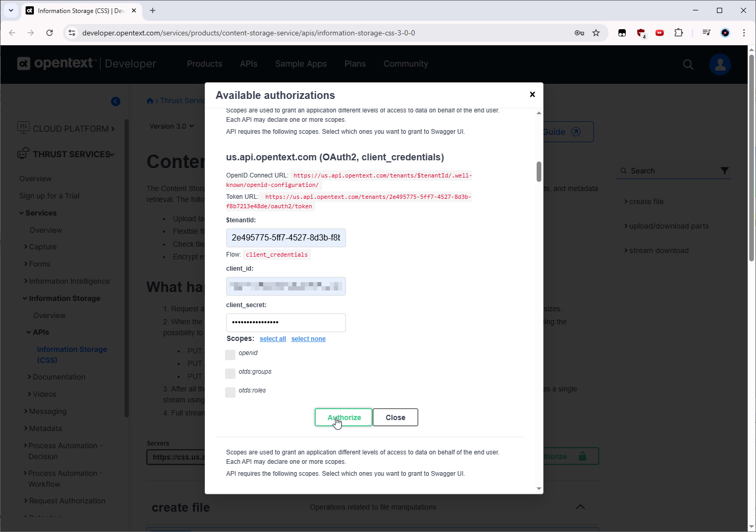Expand Messaging in sidebar
Screen dimensions: 756x532
pyautogui.click(x=45, y=411)
